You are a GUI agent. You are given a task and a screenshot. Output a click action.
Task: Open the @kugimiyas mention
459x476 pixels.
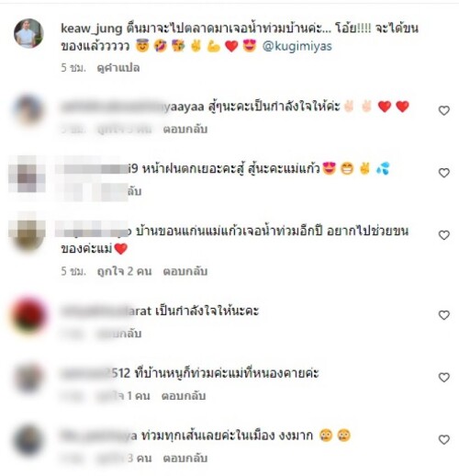point(297,46)
